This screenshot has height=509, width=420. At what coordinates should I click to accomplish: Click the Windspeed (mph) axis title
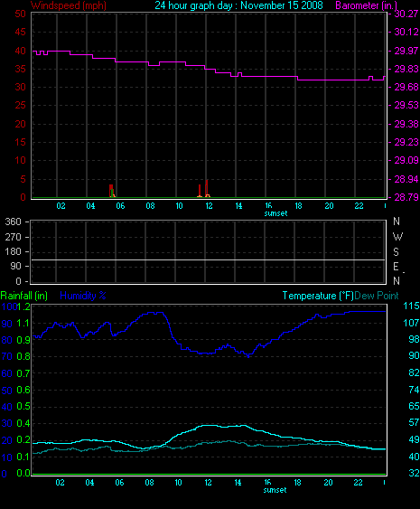click(69, 5)
